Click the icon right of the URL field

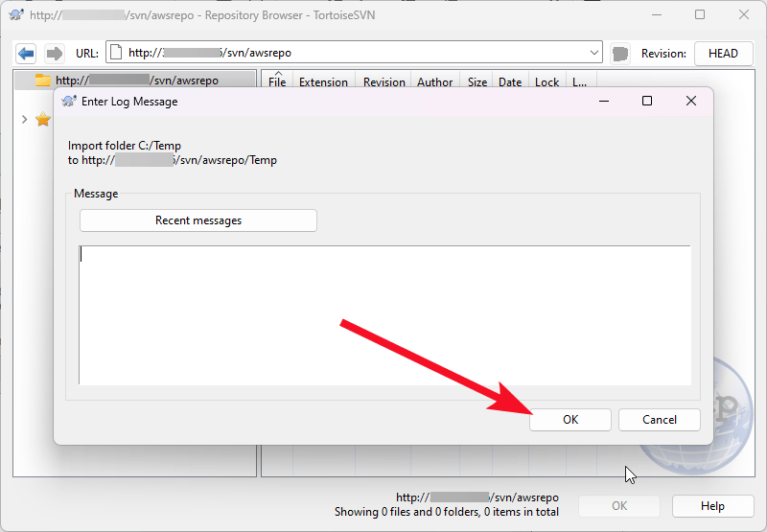(620, 54)
